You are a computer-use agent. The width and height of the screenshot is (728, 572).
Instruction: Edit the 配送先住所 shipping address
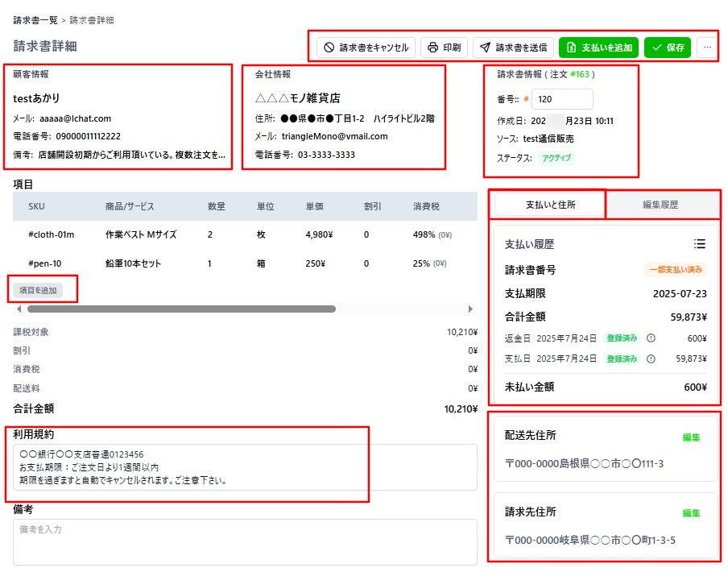pyautogui.click(x=691, y=437)
